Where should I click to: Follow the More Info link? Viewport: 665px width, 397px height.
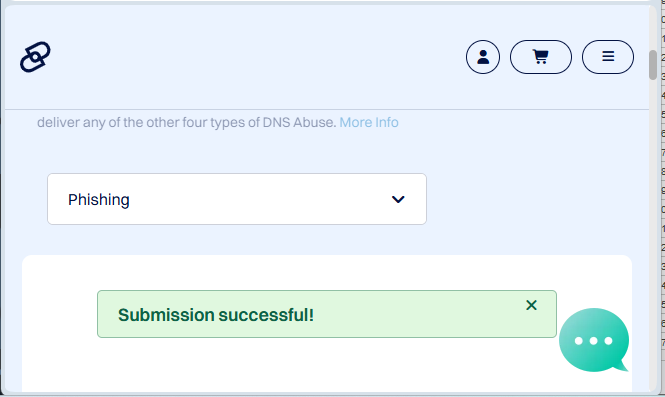(x=369, y=122)
